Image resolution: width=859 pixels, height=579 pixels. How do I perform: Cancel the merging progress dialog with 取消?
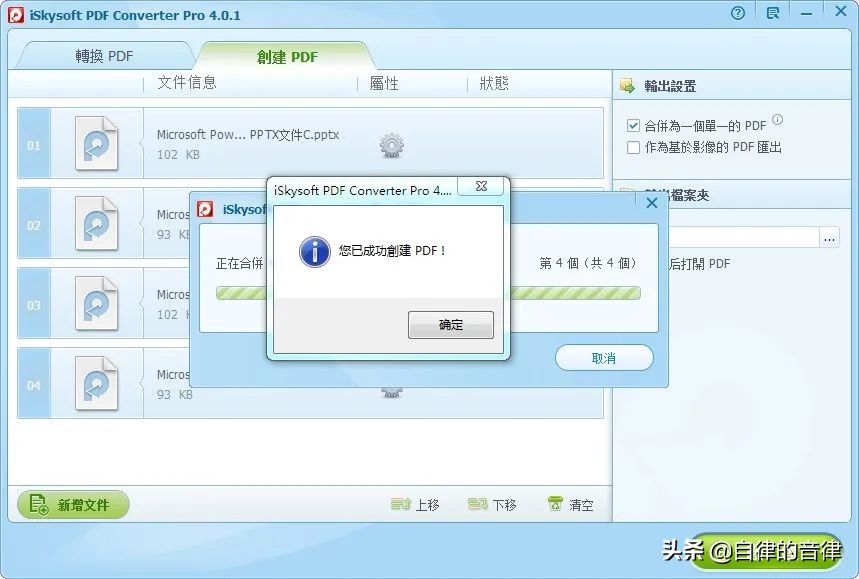click(x=604, y=358)
